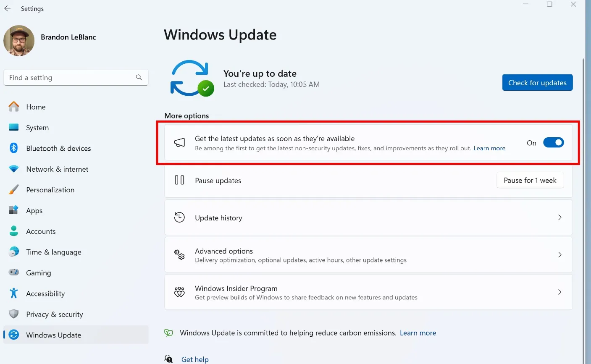The height and width of the screenshot is (364, 591).
Task: Click the Windows Update page heading
Action: click(x=220, y=35)
